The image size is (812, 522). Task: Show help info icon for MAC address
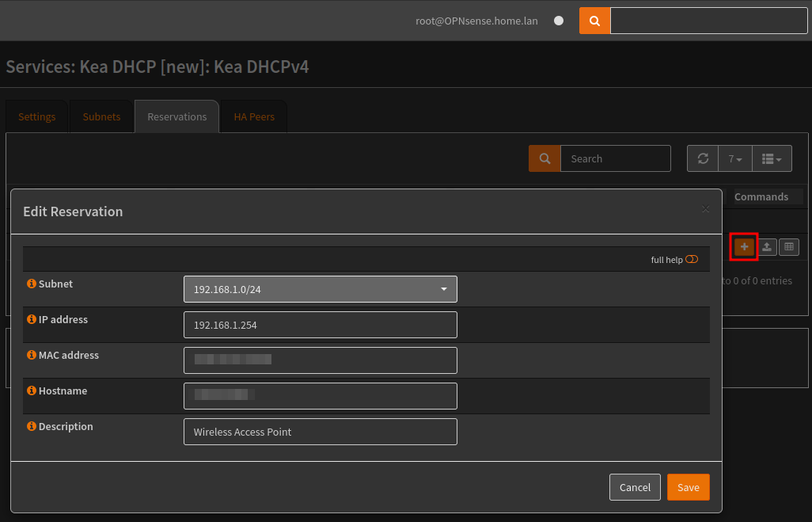32,355
